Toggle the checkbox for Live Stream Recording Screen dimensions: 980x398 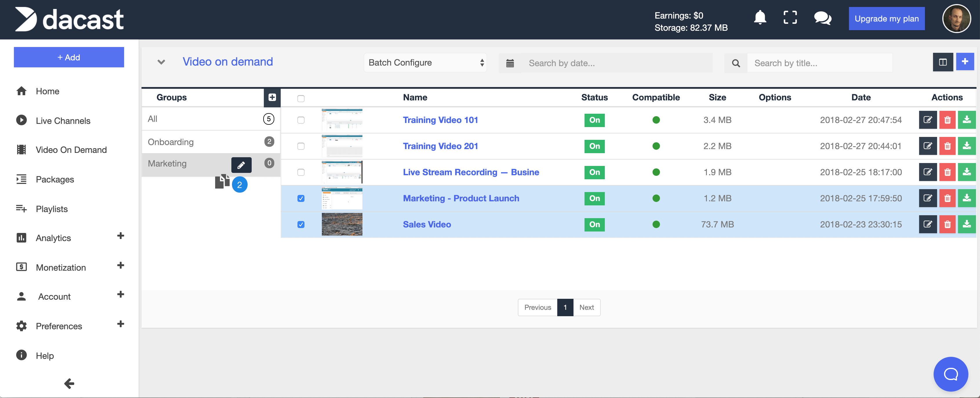coord(301,172)
